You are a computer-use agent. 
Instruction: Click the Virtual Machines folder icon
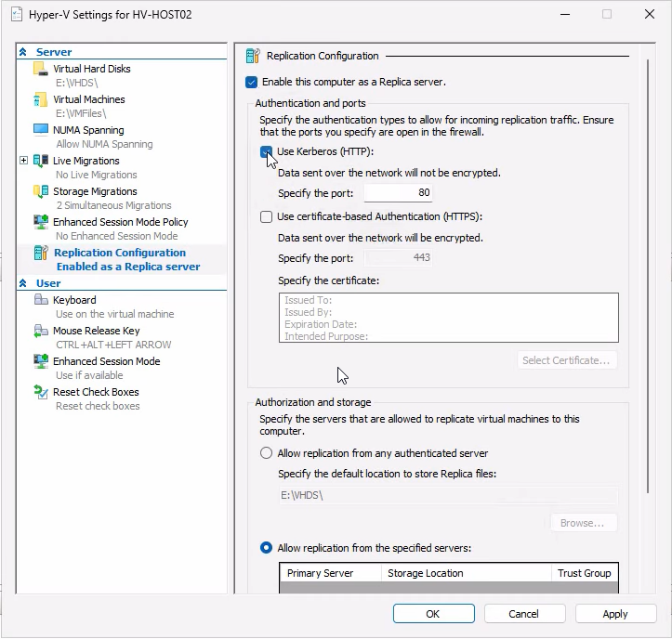(x=41, y=99)
